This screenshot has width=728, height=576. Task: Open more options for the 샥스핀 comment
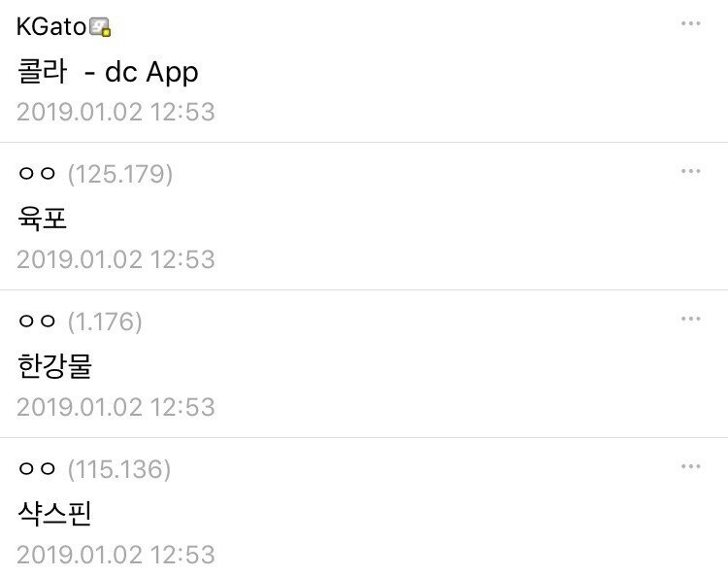tap(690, 466)
